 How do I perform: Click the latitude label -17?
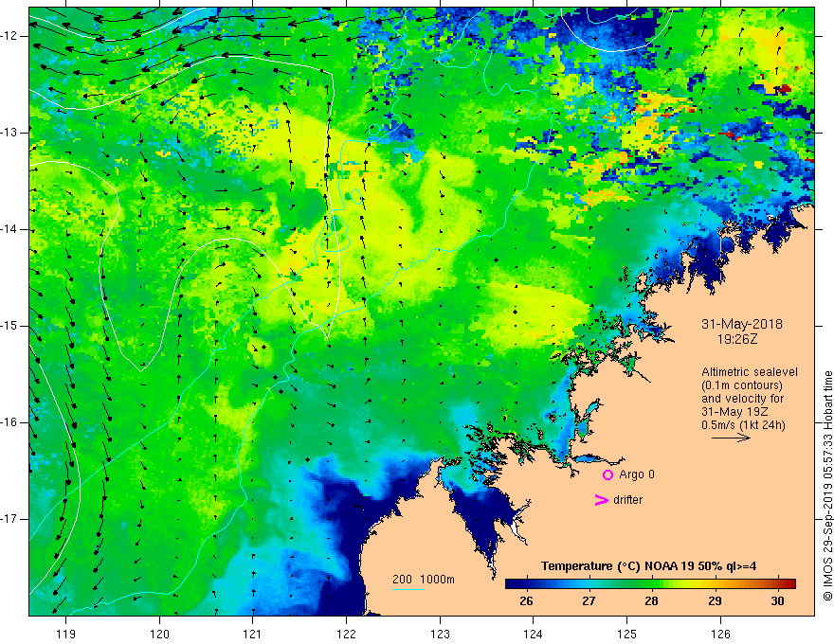pos(10,519)
